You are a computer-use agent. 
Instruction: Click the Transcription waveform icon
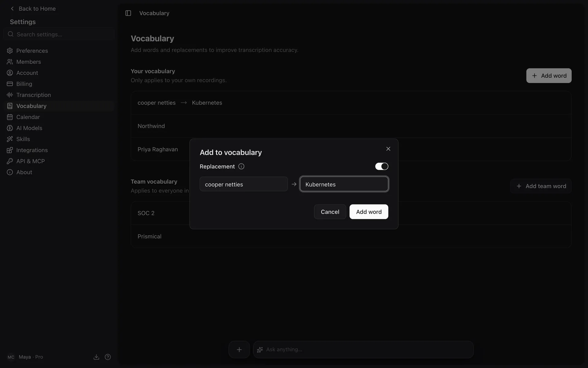pos(10,95)
